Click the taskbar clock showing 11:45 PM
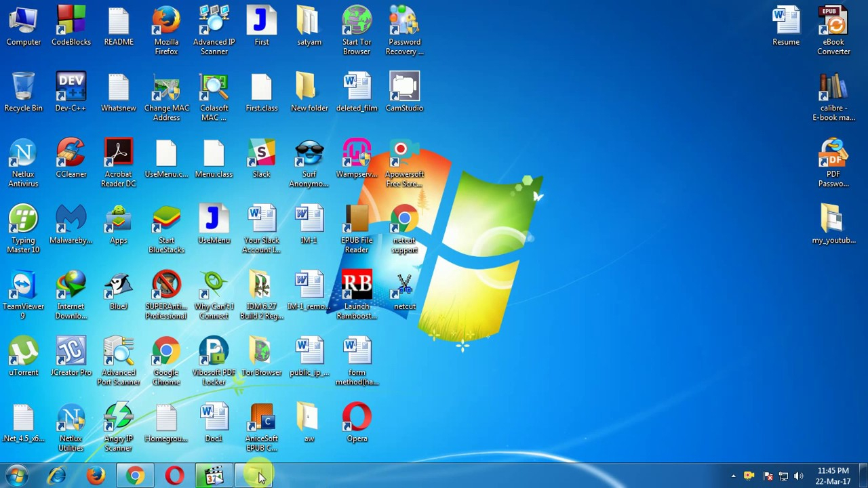This screenshot has height=488, width=868. (833, 476)
